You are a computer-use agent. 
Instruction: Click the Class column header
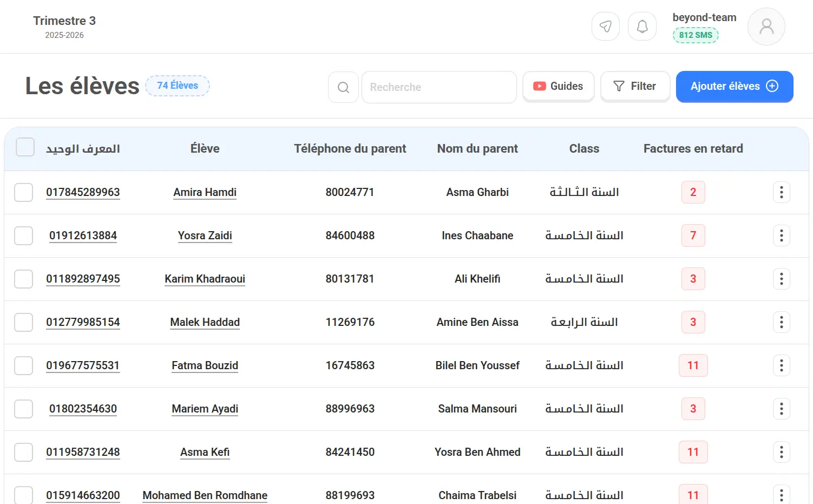coord(584,148)
